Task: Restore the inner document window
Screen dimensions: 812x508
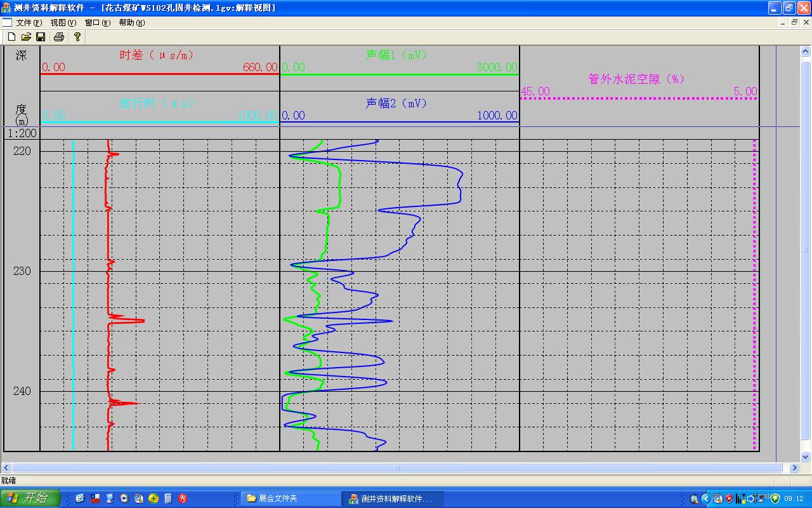Action: click(794, 22)
